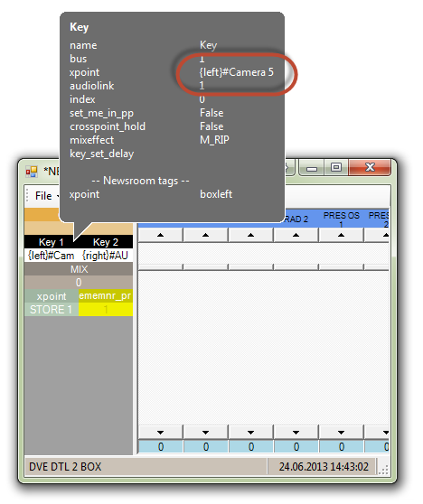Select the Key 1 header cell
Image resolution: width=423 pixels, height=504 pixels.
(51, 242)
